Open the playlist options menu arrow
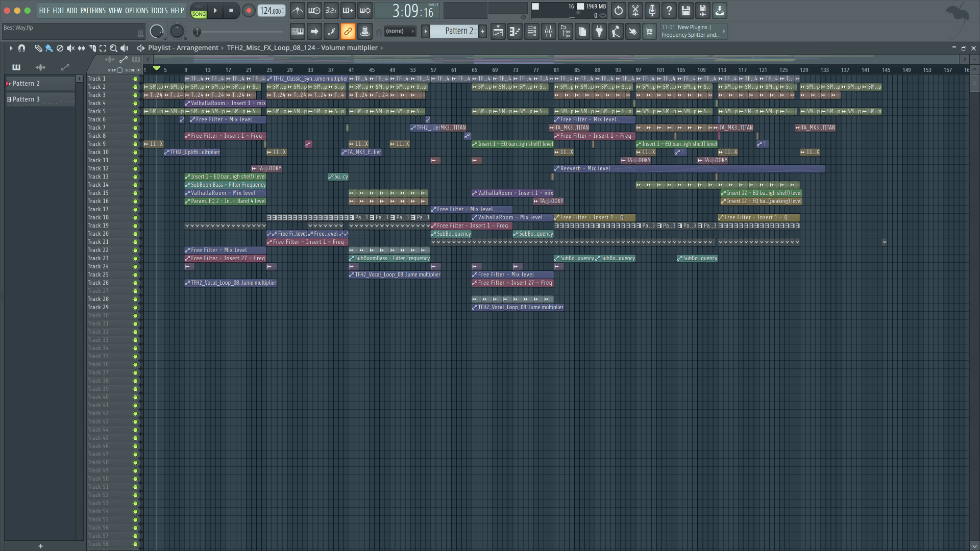Screen dimensions: 980x551 click(11, 48)
